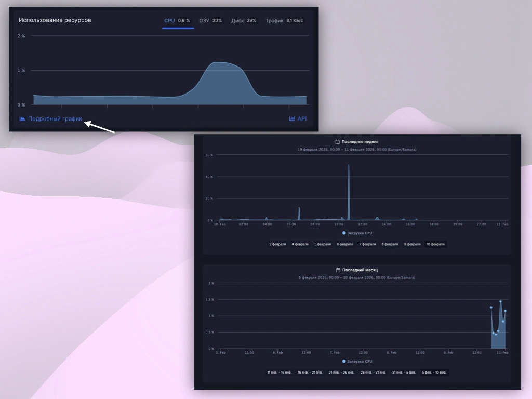
Task: Switch to the Трафик tab
Action: (x=286, y=21)
